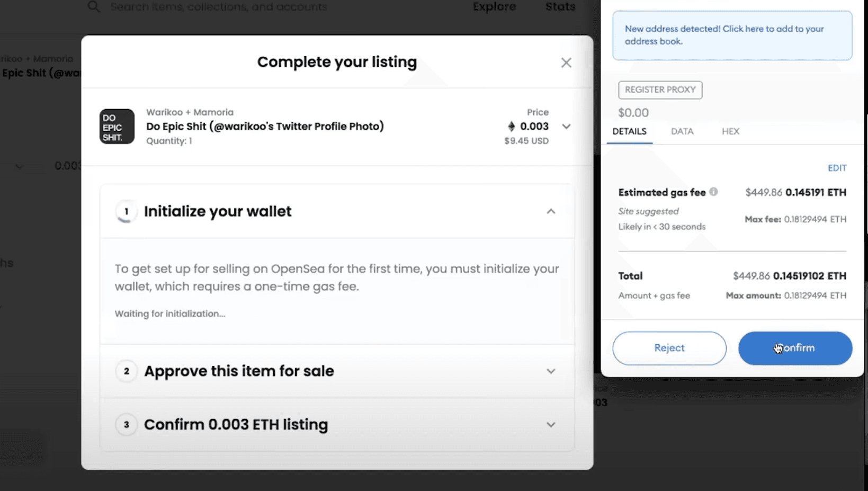Click the search magnifier icon
868x491 pixels.
94,6
